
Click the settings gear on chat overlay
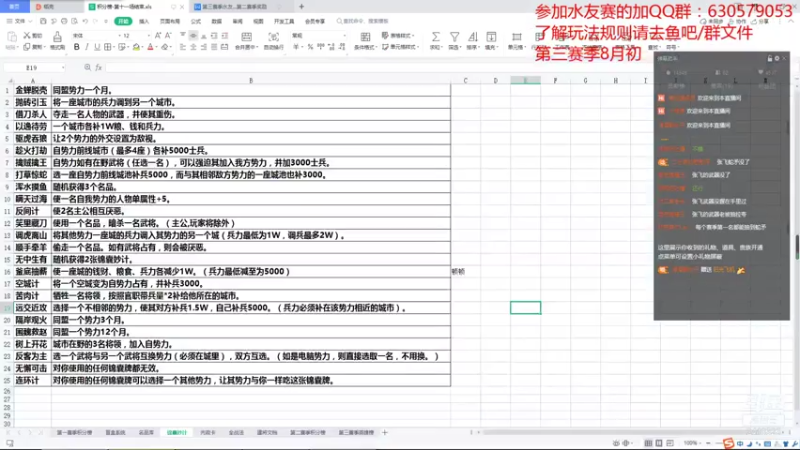point(777,59)
